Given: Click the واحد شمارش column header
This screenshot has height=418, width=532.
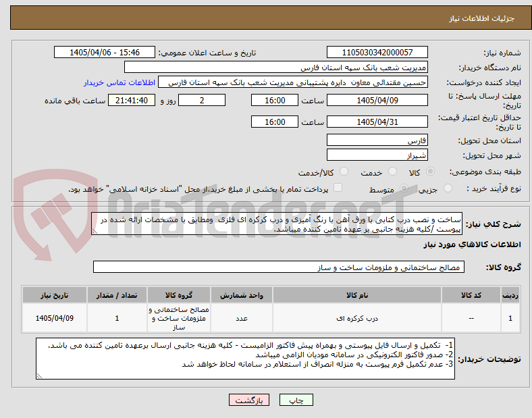Looking at the screenshot, I should [242, 295].
